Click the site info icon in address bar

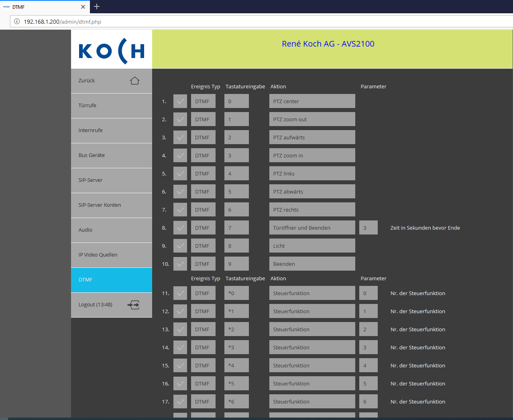tap(17, 22)
